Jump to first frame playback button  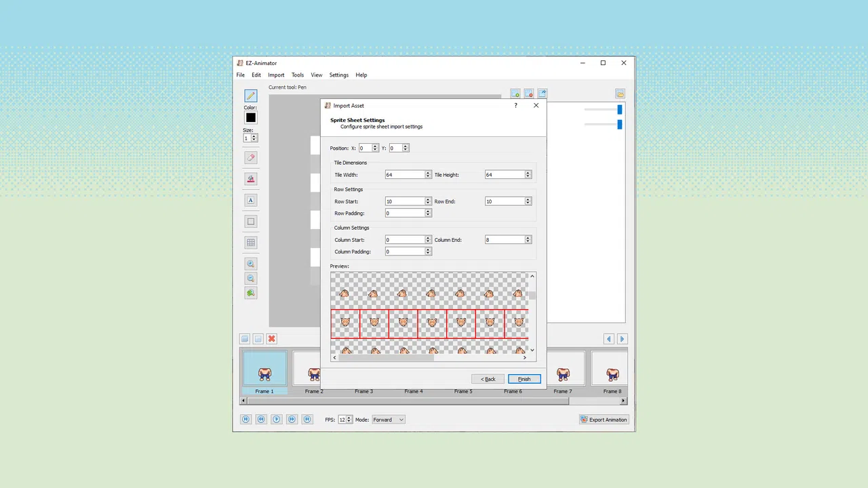coord(246,420)
